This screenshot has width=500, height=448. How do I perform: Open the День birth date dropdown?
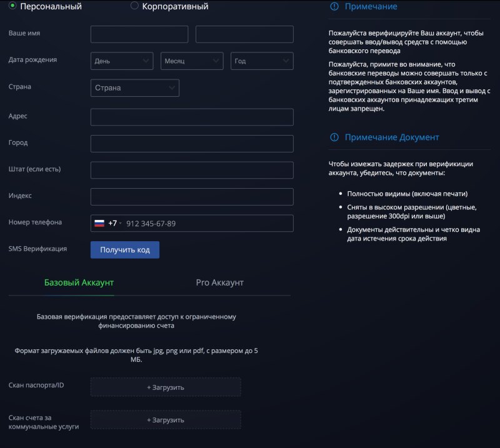[122, 61]
